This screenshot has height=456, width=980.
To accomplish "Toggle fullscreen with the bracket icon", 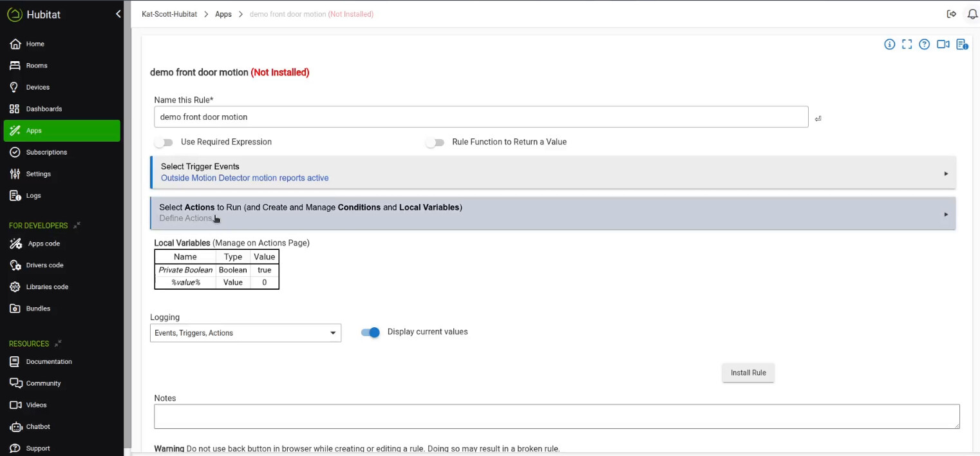I will (x=907, y=44).
